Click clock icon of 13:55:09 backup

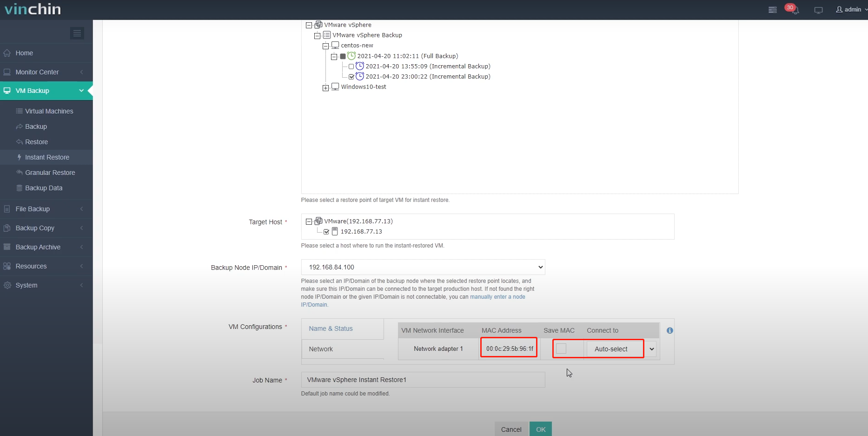point(360,66)
